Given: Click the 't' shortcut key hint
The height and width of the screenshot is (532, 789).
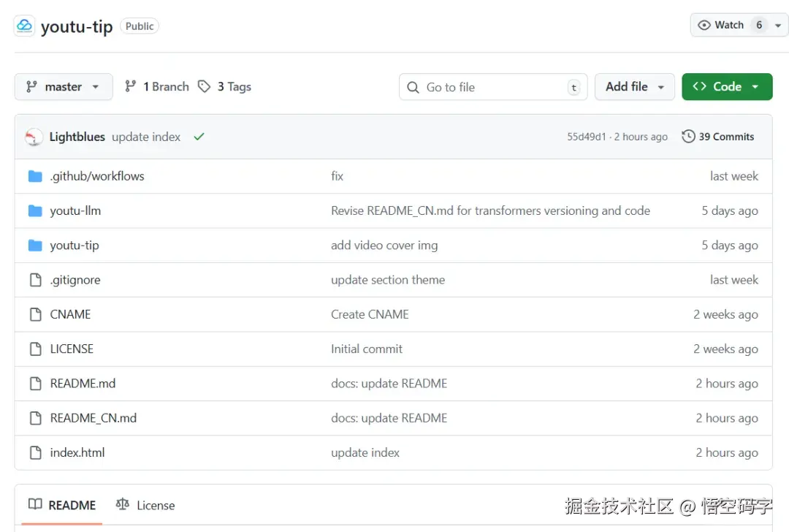Looking at the screenshot, I should click(573, 88).
